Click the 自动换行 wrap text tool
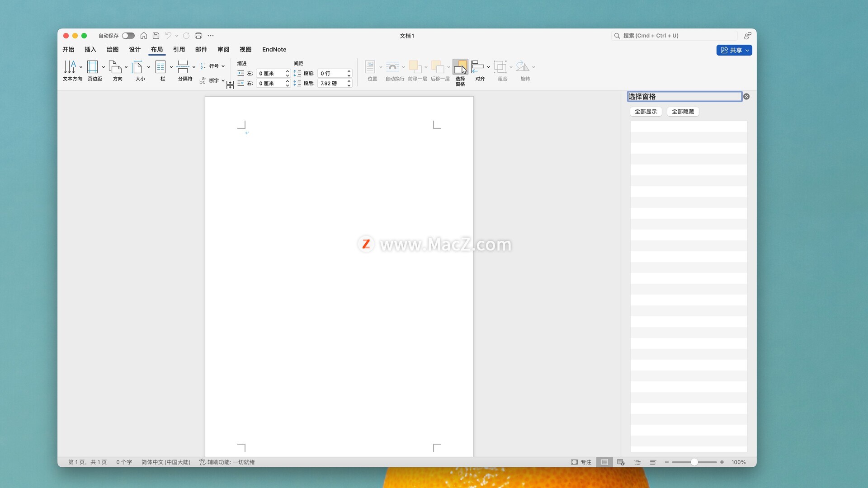Image resolution: width=868 pixels, height=488 pixels. click(395, 70)
